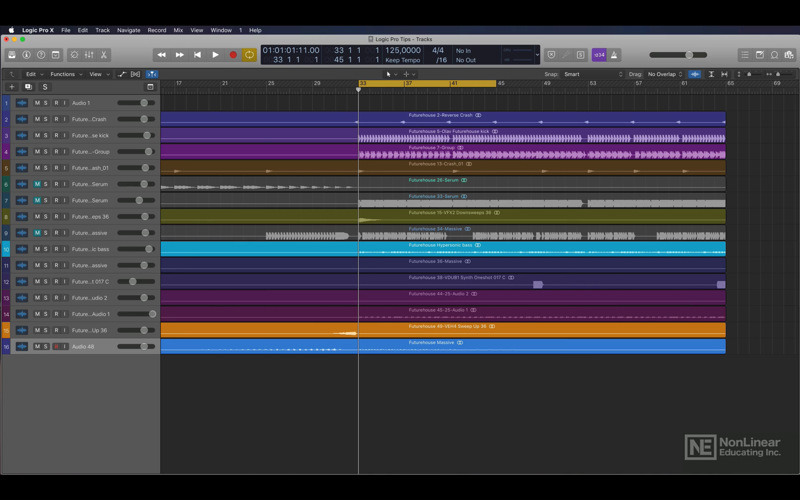Click the Audio 48 track waveform icon
The width and height of the screenshot is (800, 500).
[x=21, y=346]
